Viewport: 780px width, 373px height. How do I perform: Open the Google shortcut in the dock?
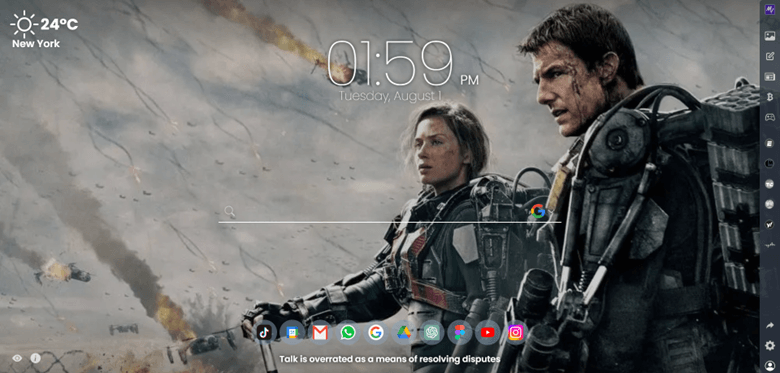(x=376, y=333)
